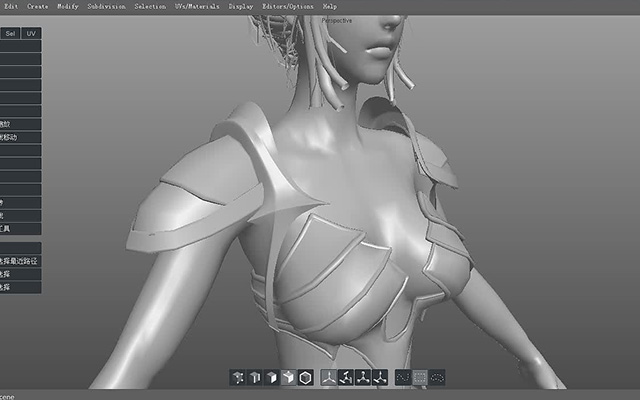Image resolution: width=640 pixels, height=400 pixels.
Task: Switch to edge selection mode icon
Action: coord(255,378)
